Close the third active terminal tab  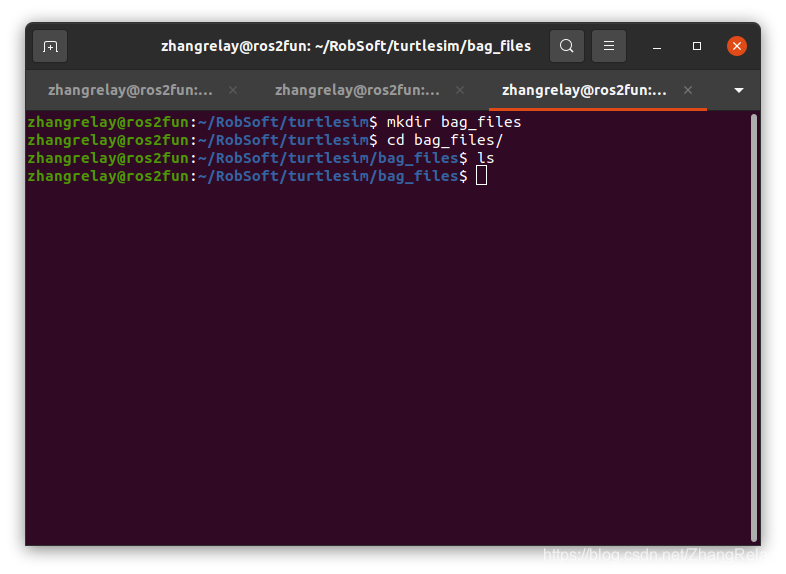(x=688, y=90)
